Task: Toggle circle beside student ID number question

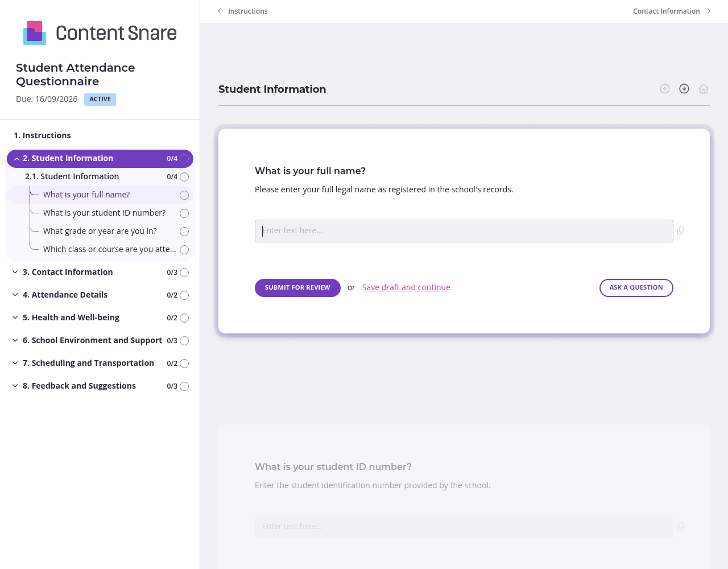Action: (x=184, y=213)
